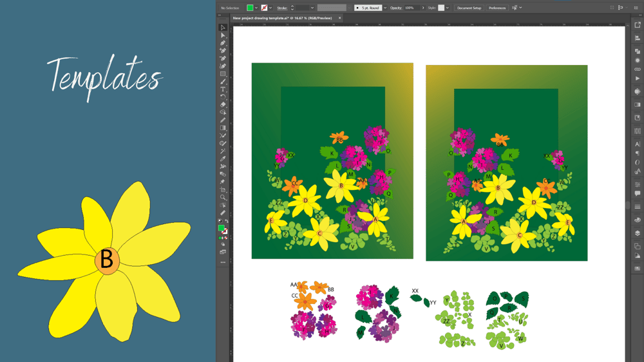Viewport: 644px width, 362px height.
Task: Select the Gradient tool
Action: click(223, 128)
